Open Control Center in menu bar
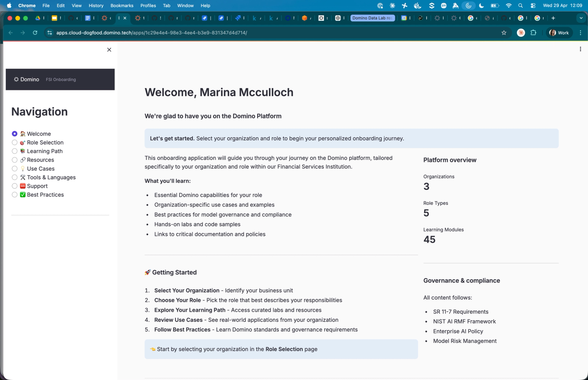 533,6
